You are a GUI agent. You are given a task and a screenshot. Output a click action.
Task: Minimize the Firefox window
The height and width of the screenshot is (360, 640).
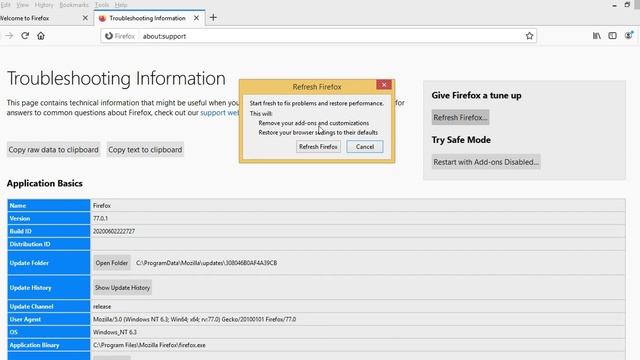click(x=614, y=5)
